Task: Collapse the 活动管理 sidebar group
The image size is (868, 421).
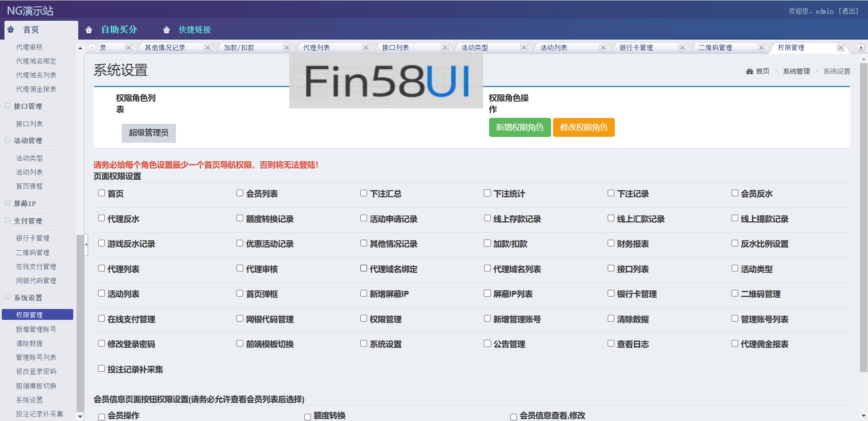Action: click(x=8, y=140)
